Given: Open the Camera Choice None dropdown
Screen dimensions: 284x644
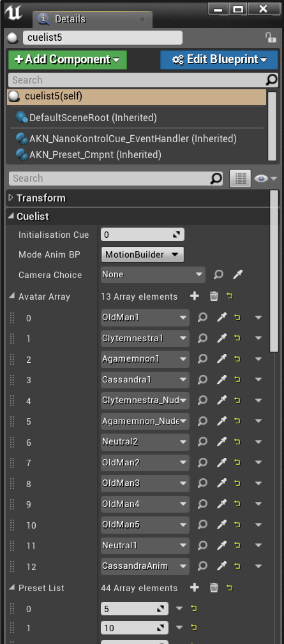Looking at the screenshot, I should click(153, 274).
